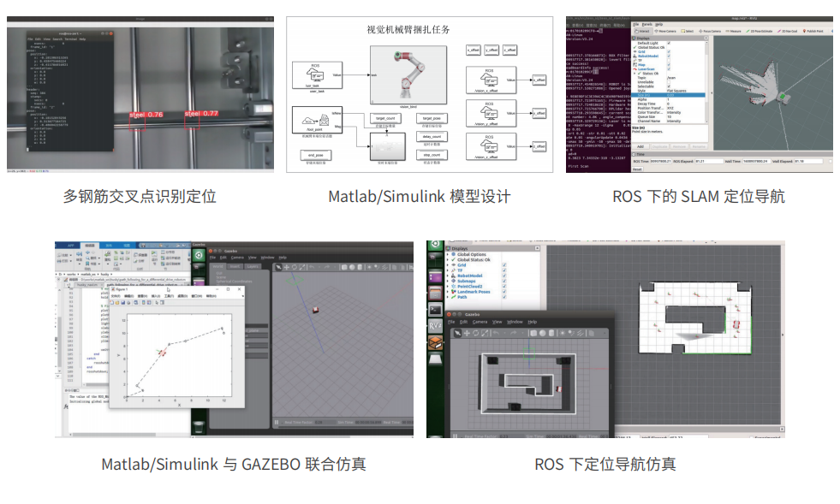
Task: Add a point light in Gazebo over RViz
Action: (x=563, y=333)
